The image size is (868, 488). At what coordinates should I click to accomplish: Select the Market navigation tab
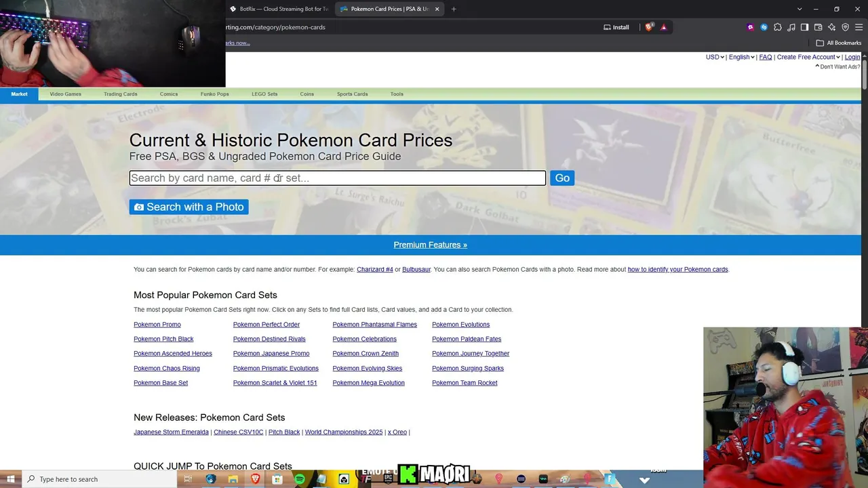[19, 94]
